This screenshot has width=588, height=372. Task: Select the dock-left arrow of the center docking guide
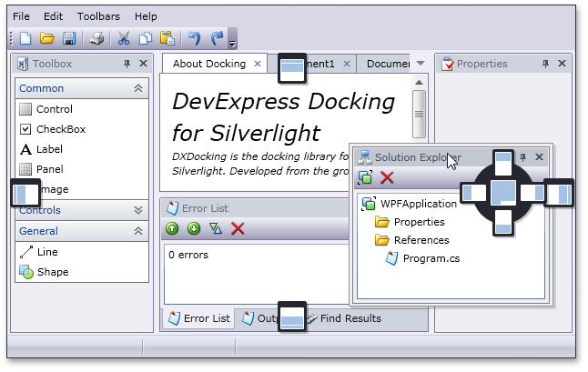tap(473, 193)
